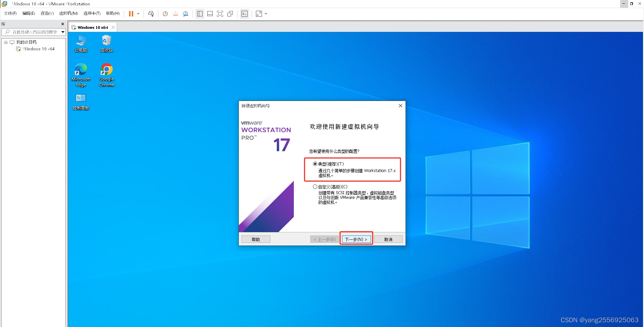
Task: Open the 帮助(H) menu
Action: (x=113, y=13)
